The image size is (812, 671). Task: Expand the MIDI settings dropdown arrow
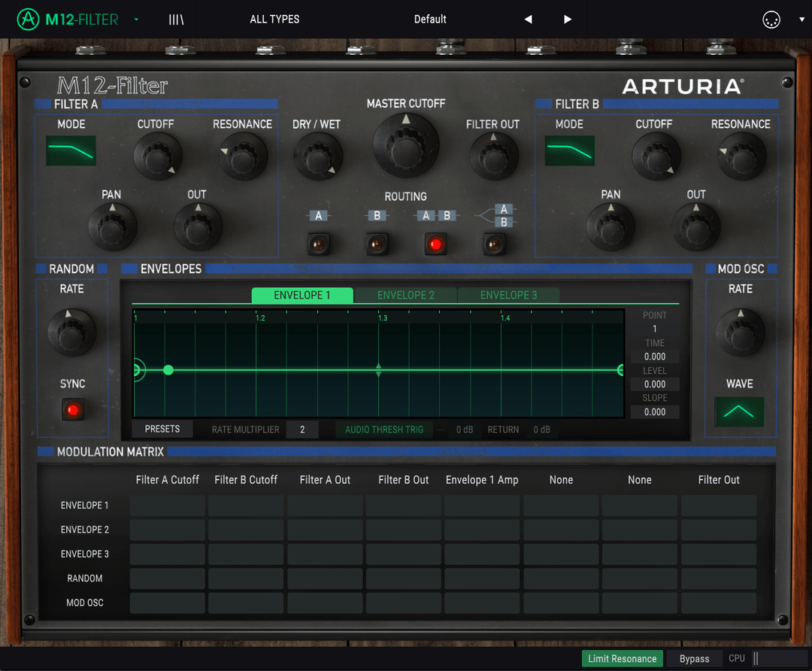pos(801,19)
